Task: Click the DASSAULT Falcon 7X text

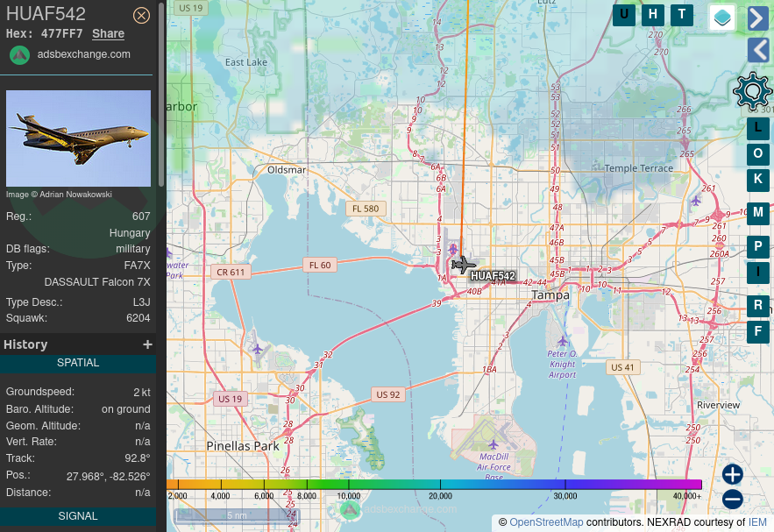Action: pyautogui.click(x=97, y=282)
